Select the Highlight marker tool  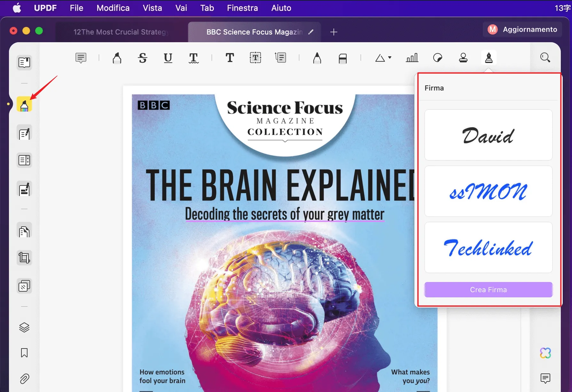coord(117,58)
